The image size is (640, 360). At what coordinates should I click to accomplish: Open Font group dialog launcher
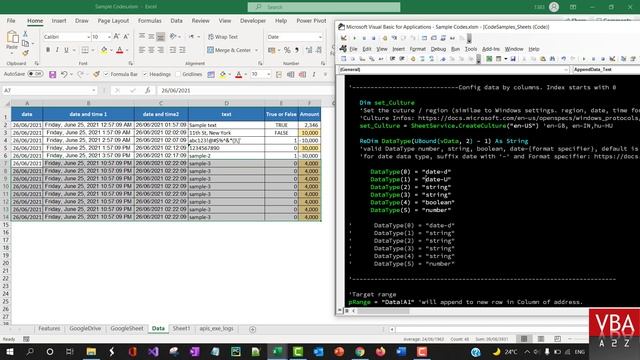point(130,63)
